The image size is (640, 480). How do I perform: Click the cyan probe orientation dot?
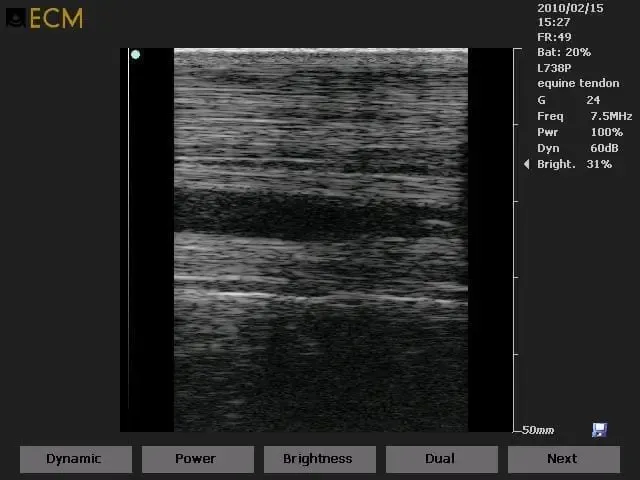[x=136, y=54]
